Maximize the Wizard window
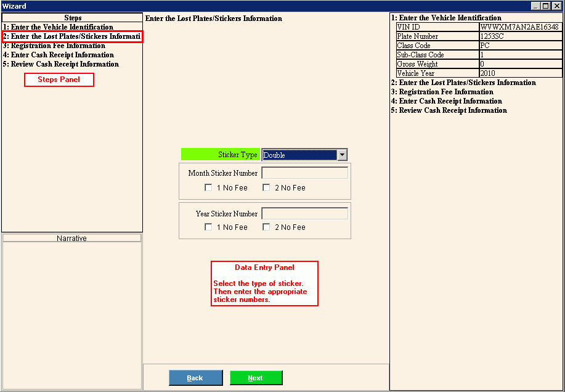 546,6
